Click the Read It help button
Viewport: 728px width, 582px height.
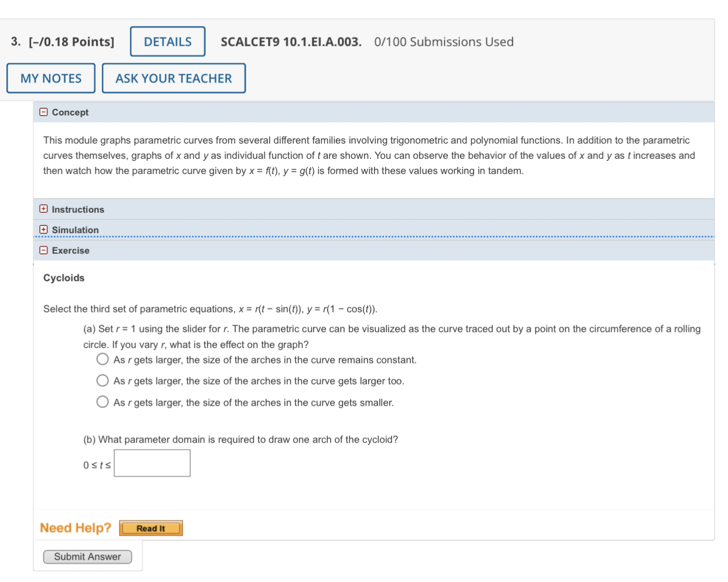[151, 527]
